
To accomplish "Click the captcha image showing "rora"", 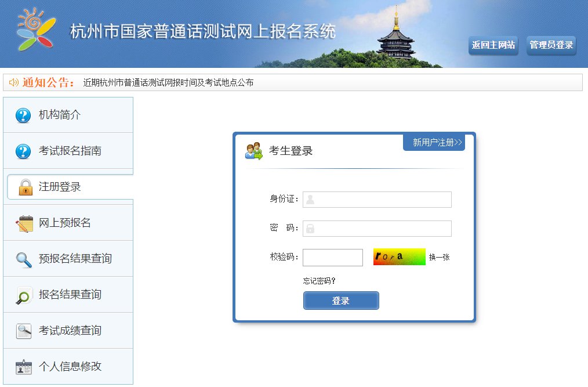I will click(400, 257).
